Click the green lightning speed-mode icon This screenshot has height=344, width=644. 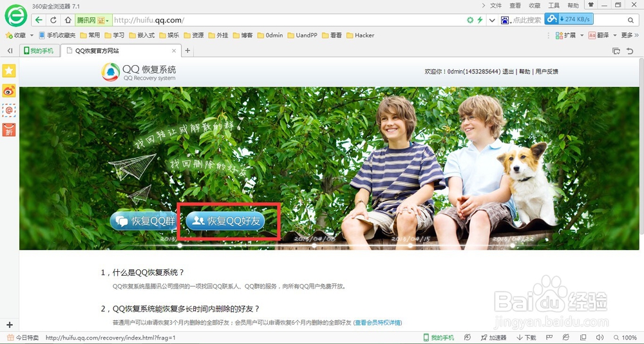480,20
